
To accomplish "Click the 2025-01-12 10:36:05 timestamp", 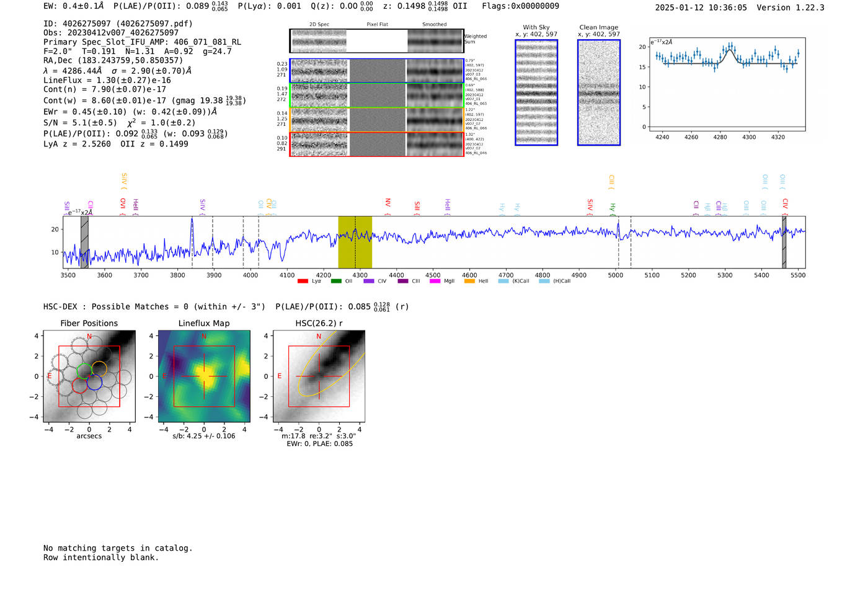I will click(x=701, y=7).
